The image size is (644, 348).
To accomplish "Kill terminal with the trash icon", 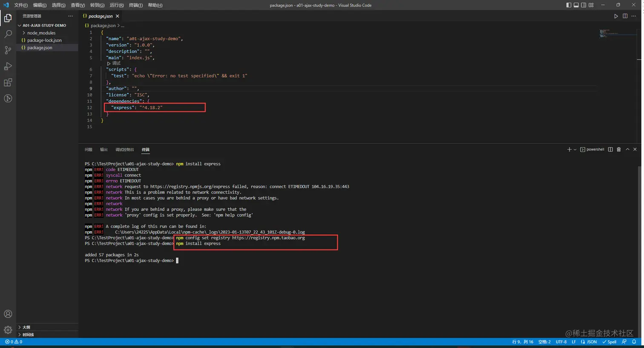I will pyautogui.click(x=619, y=149).
